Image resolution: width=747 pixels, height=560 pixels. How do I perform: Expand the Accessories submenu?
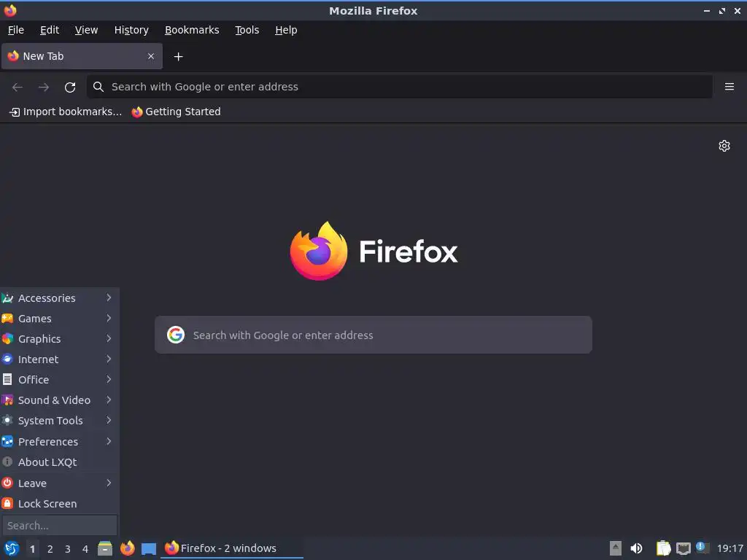pos(60,298)
